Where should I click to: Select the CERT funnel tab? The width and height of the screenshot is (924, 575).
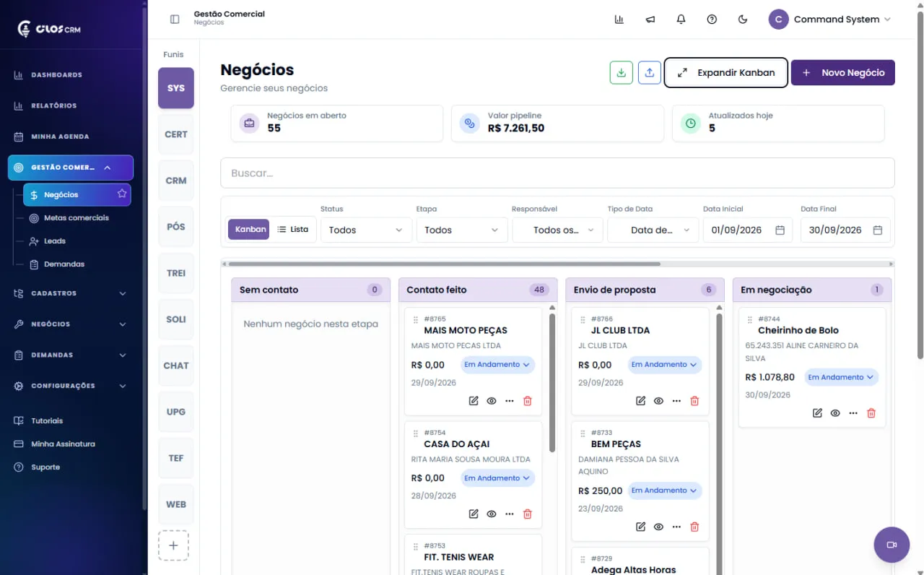tap(176, 134)
